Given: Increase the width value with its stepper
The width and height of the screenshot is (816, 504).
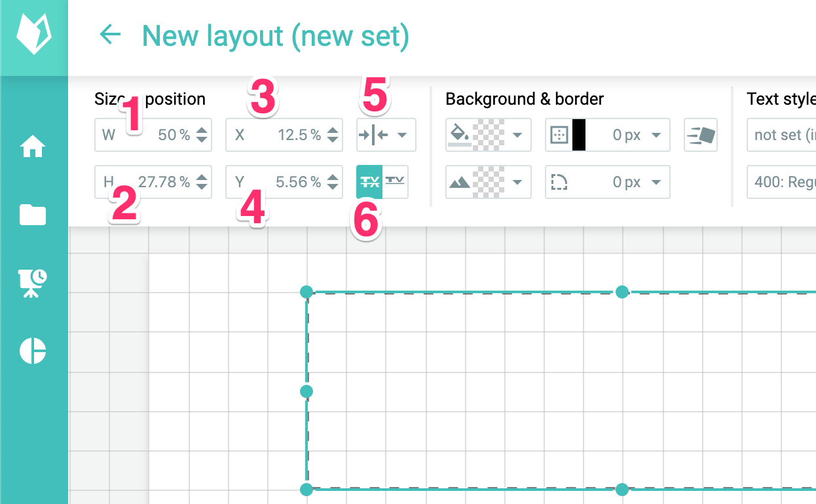Looking at the screenshot, I should [x=202, y=130].
